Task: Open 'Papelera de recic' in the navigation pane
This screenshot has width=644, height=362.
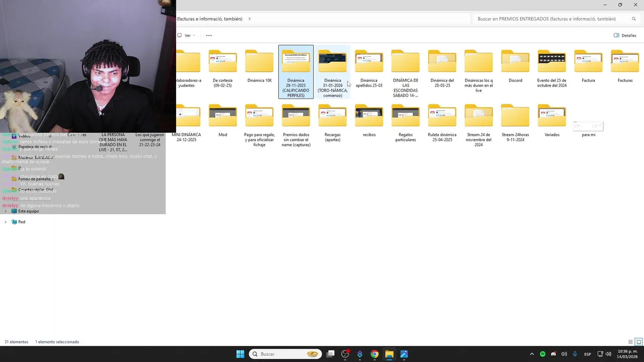Action: point(31,147)
